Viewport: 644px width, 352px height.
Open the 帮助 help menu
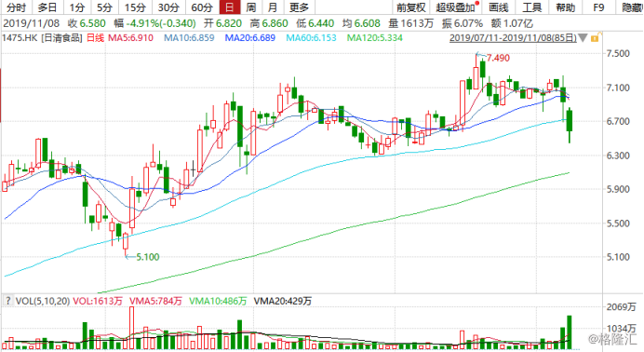566,7
